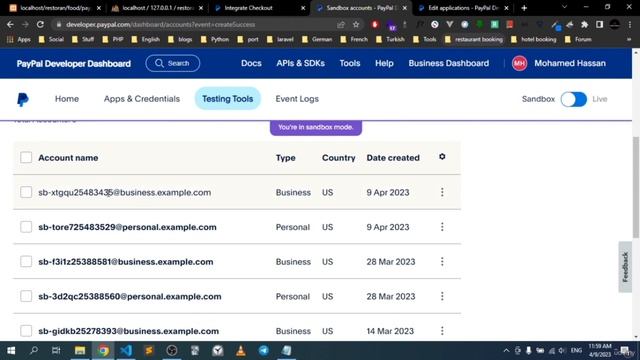Show hidden system tray icons

pos(506,350)
